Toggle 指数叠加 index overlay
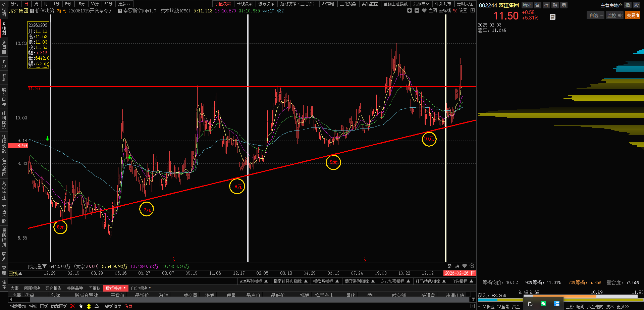Image resolution: width=644 pixels, height=310 pixels. (x=18, y=306)
